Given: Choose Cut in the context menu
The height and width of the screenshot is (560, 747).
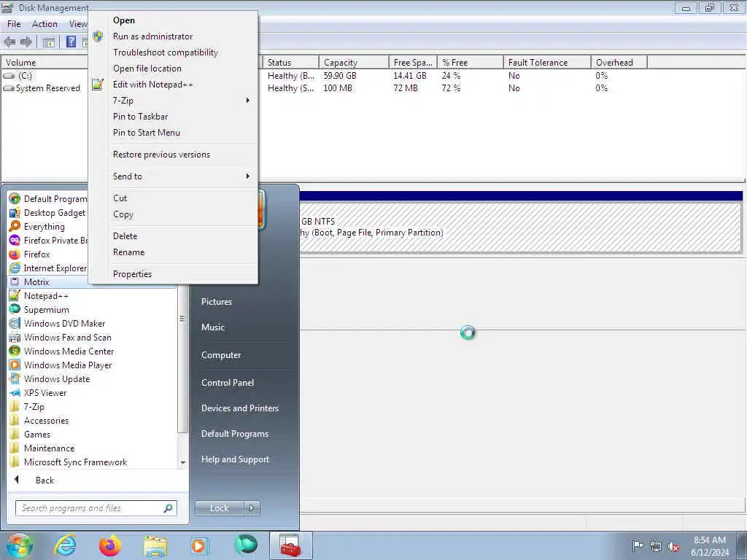Looking at the screenshot, I should click(174, 198).
